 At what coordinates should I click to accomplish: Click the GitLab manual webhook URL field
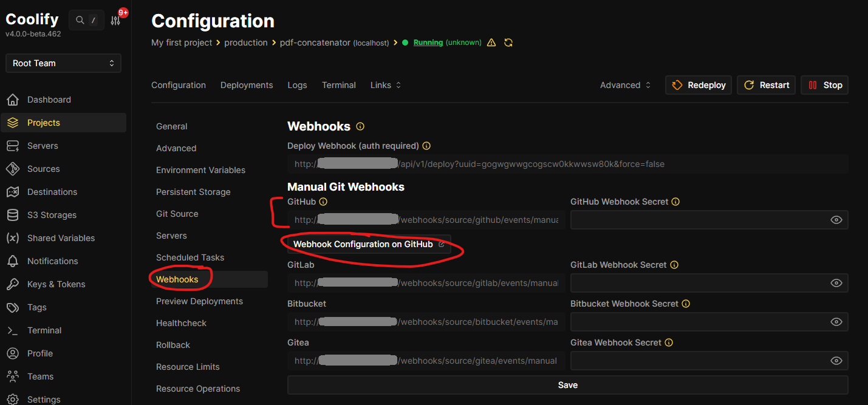coord(426,283)
